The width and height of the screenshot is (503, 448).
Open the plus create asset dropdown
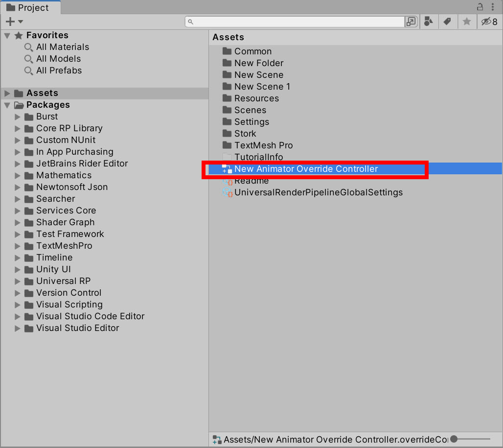click(14, 22)
